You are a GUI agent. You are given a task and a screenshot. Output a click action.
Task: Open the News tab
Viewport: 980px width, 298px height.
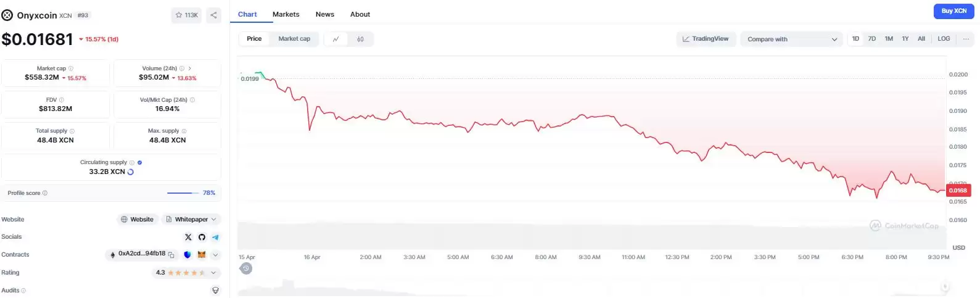point(324,14)
